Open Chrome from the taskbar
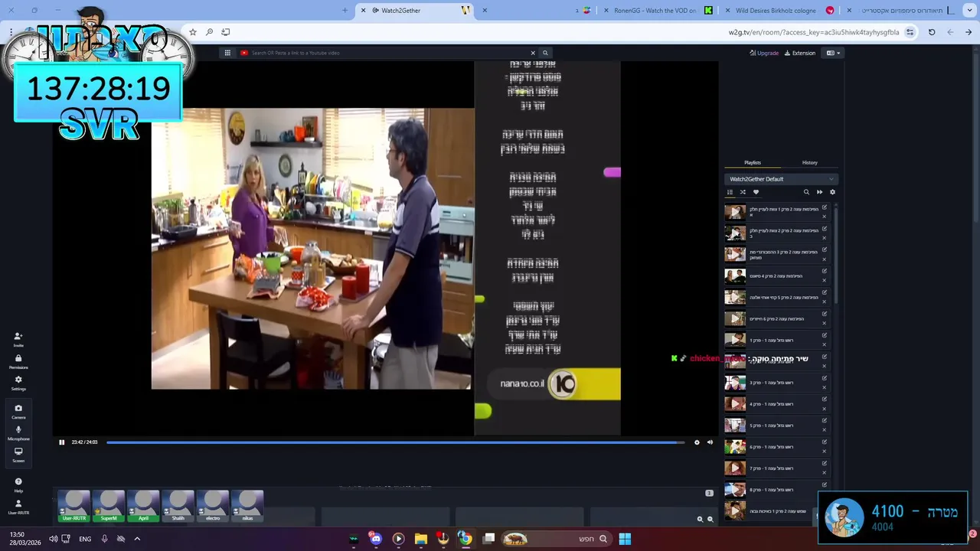 point(465,539)
